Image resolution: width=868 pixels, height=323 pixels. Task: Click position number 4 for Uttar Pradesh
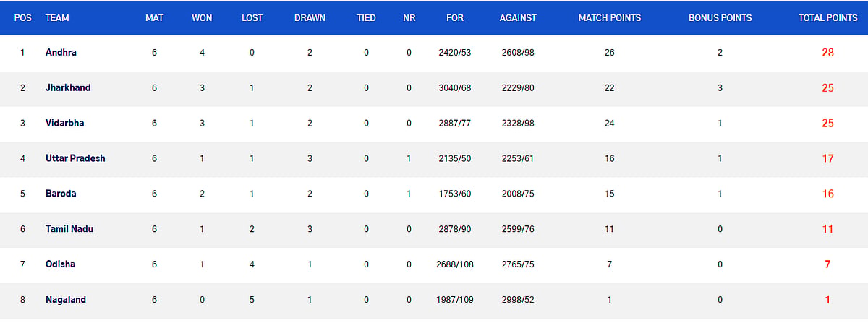[x=22, y=158]
